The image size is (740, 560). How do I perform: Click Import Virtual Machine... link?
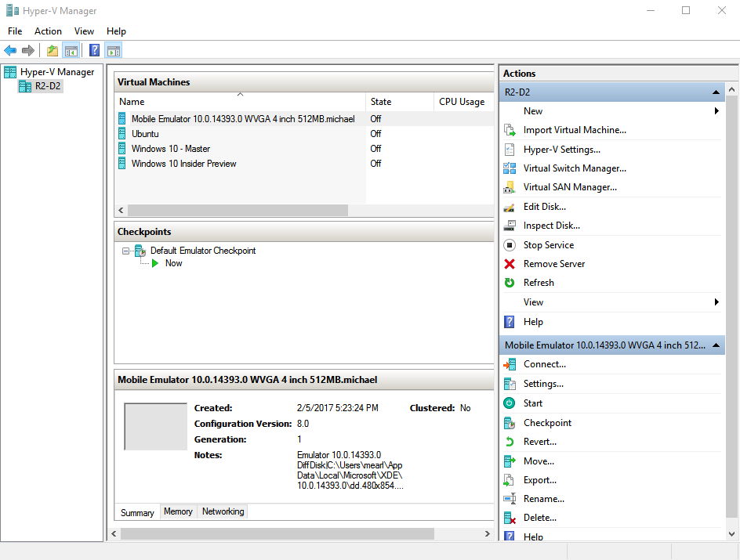pos(575,130)
